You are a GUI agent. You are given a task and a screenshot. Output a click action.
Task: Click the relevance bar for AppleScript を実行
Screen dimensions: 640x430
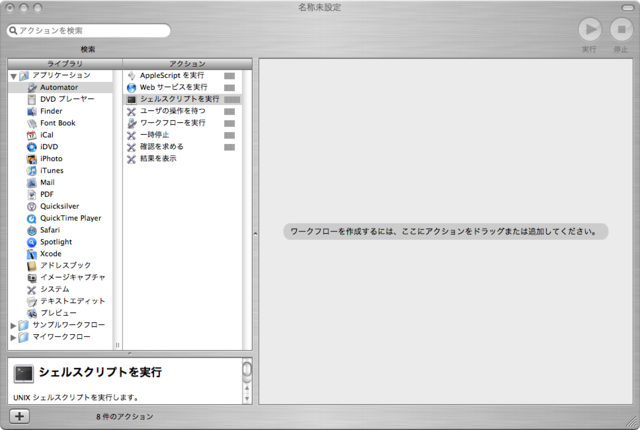coord(229,76)
